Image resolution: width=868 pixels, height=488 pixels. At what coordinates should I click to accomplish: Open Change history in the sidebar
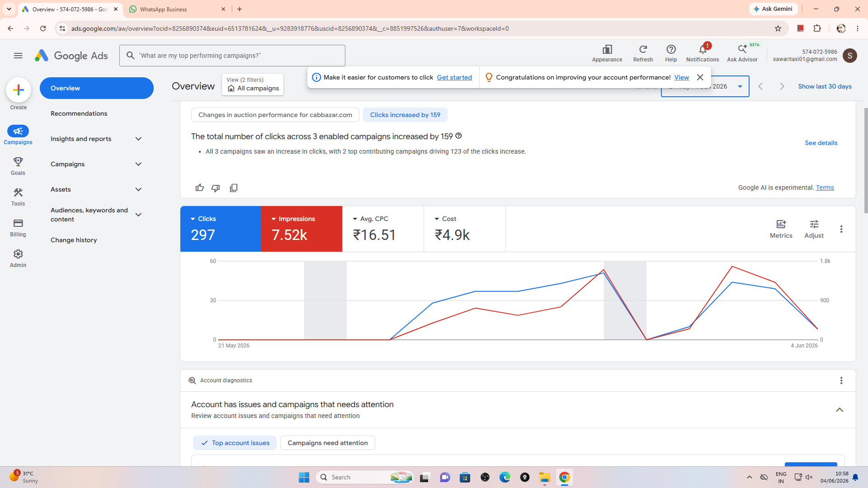coord(74,240)
